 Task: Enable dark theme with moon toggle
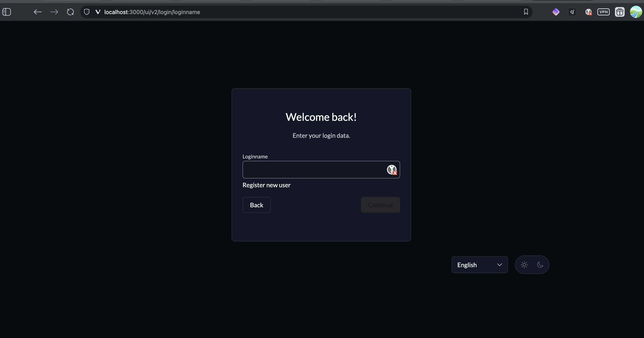pos(540,265)
